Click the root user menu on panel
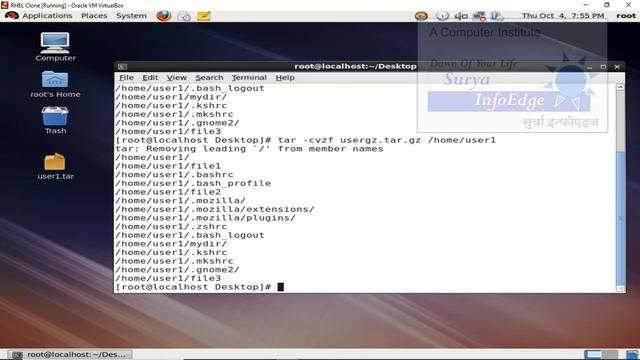Image resolution: width=640 pixels, height=360 pixels. click(x=626, y=16)
